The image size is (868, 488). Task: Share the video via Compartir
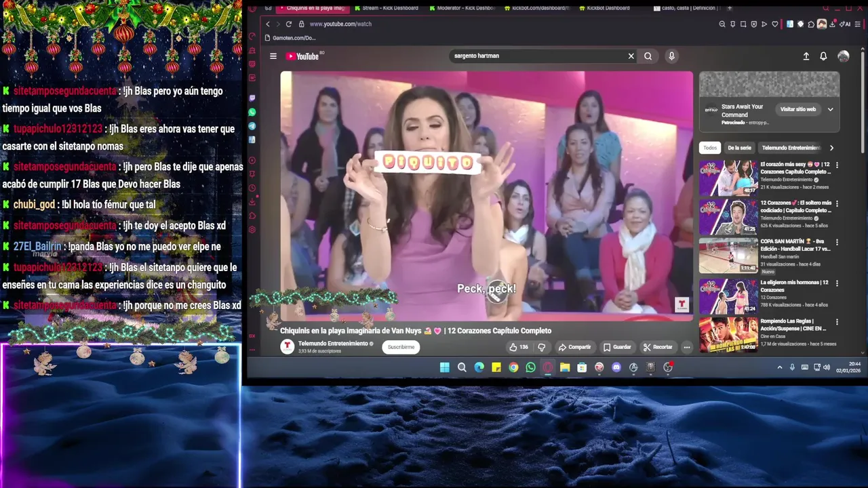coord(575,347)
